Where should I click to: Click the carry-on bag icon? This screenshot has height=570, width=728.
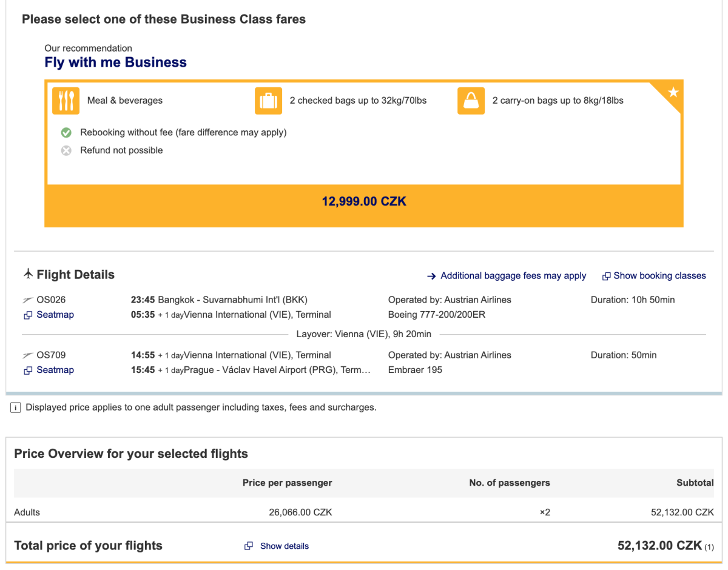point(471,101)
